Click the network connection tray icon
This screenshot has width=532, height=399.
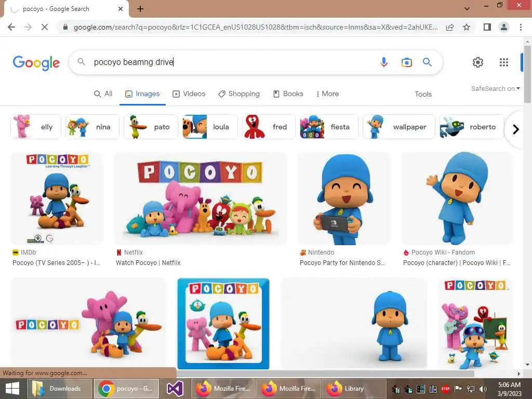pos(471,389)
